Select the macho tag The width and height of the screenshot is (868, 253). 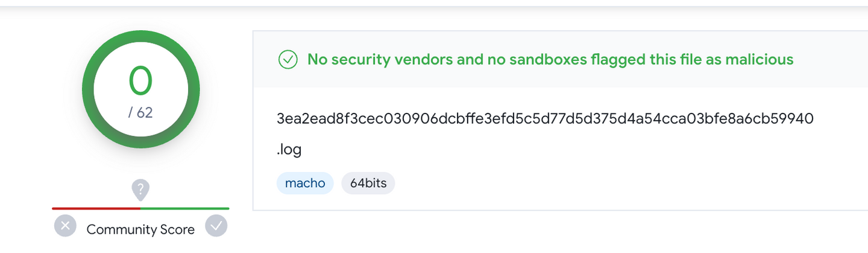305,183
